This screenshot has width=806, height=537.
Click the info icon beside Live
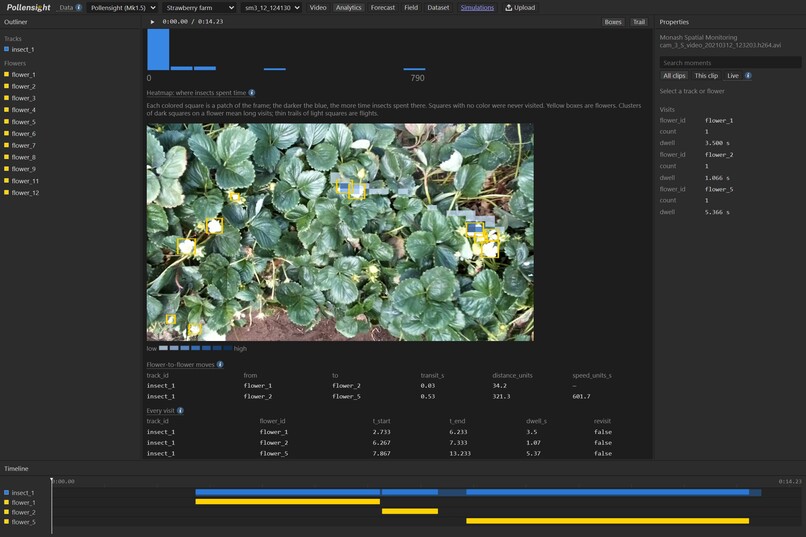click(748, 76)
